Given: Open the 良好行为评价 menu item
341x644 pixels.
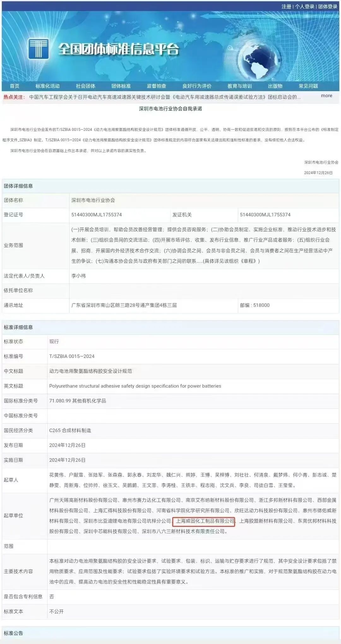Looking at the screenshot, I should click(x=197, y=86).
